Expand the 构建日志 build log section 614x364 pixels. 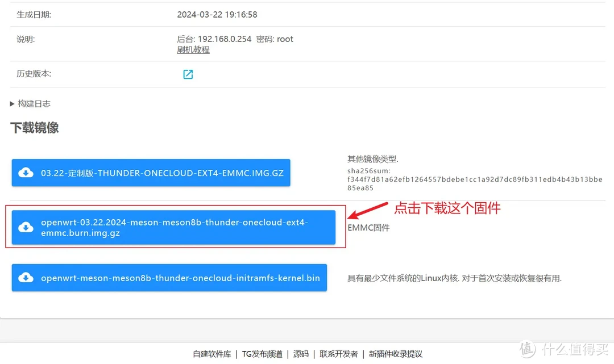30,103
